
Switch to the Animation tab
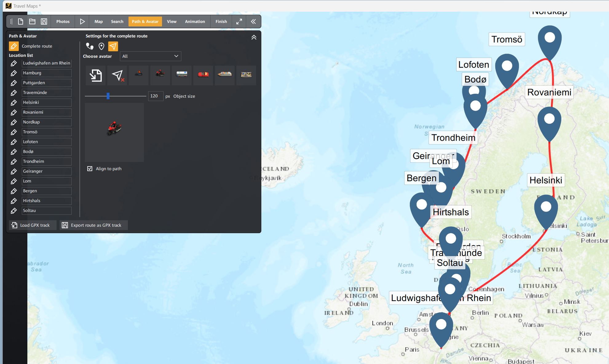pos(195,22)
